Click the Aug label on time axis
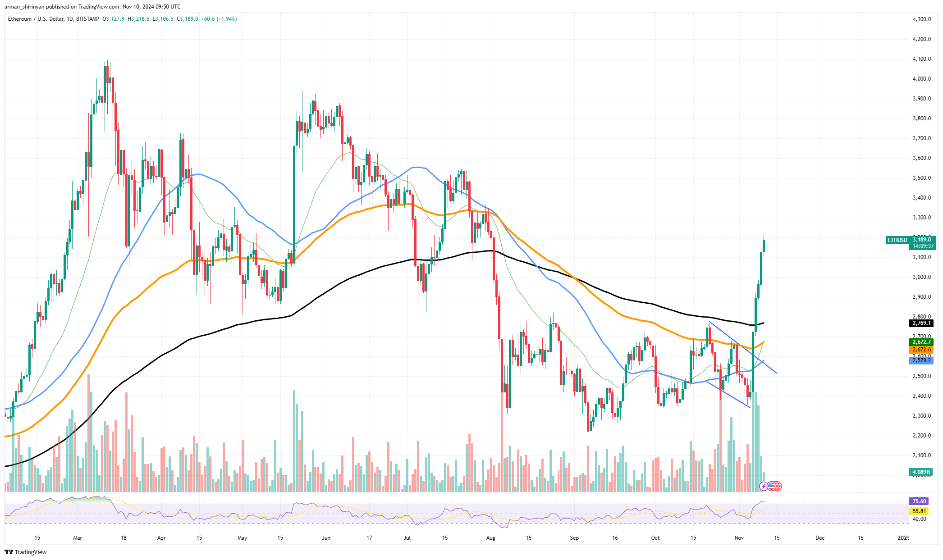943x560 pixels. (491, 538)
